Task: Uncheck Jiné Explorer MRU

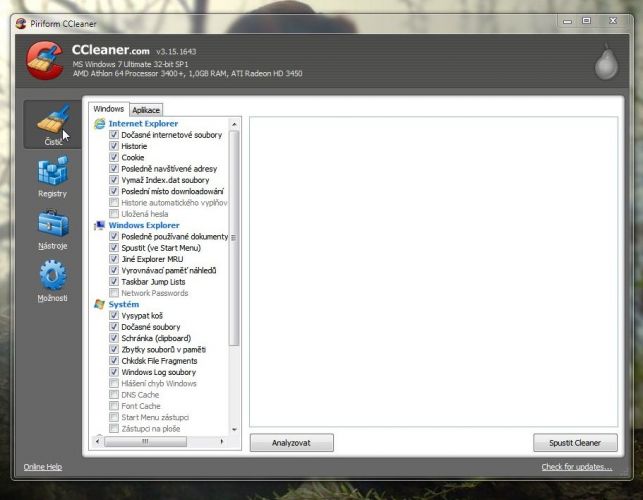Action: pos(114,259)
